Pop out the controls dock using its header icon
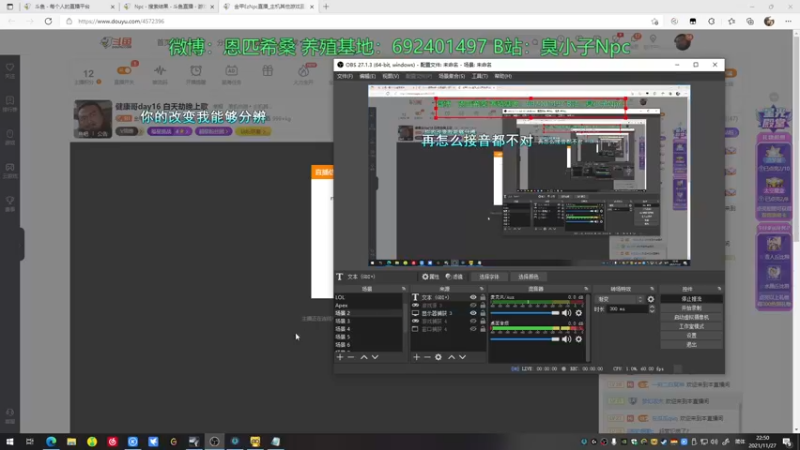Screen dimensions: 800x450 [x=719, y=289]
